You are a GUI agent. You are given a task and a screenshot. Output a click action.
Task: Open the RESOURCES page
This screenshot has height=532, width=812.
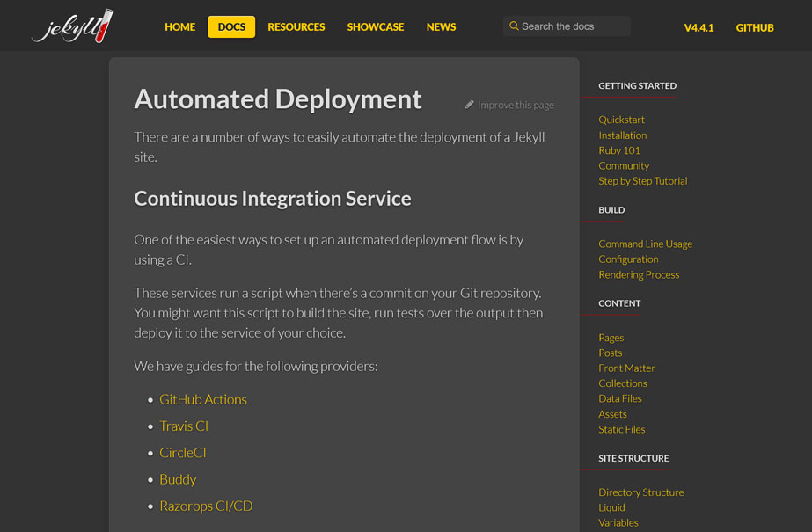pos(296,27)
